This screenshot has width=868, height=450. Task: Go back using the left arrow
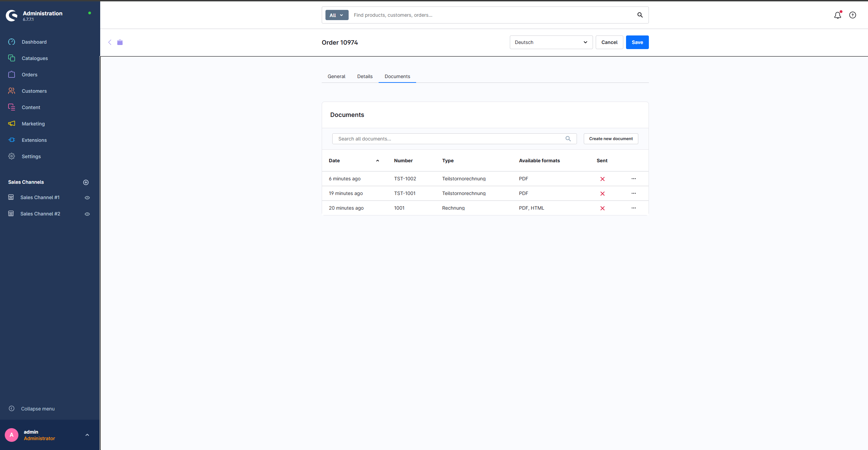110,42
